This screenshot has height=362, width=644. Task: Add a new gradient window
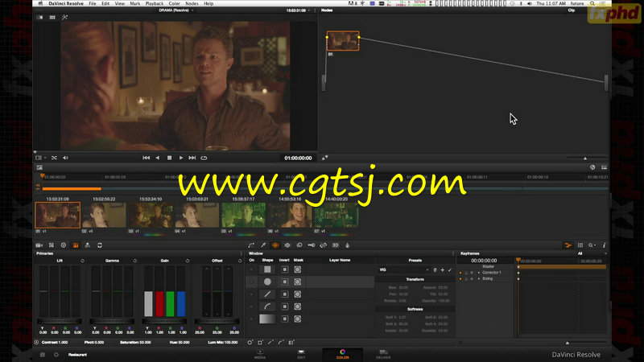click(291, 342)
